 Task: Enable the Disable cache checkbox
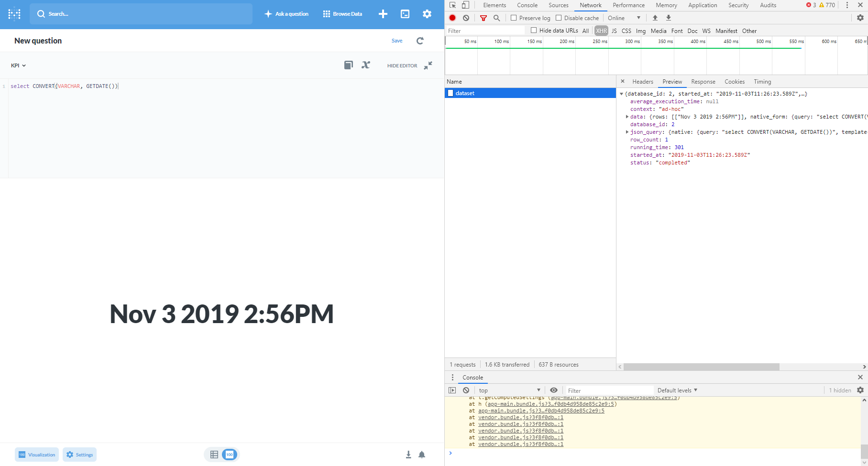pyautogui.click(x=559, y=18)
